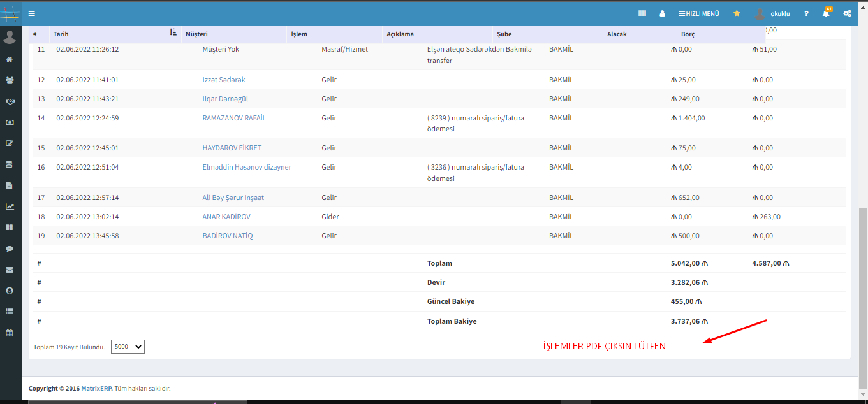868x404 pixels.
Task: Open the help question mark icon
Action: coord(806,13)
